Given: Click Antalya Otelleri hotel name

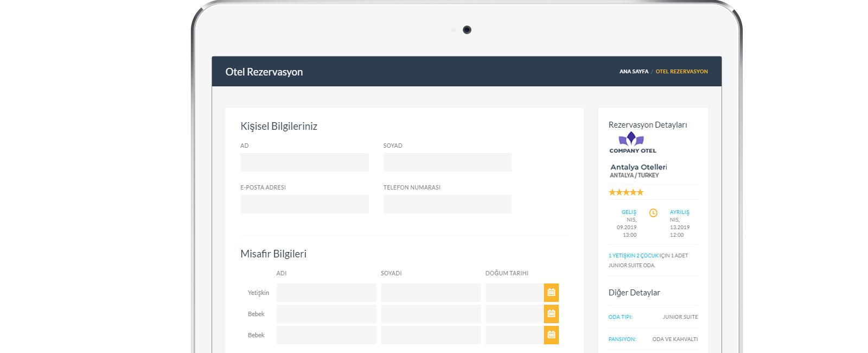Looking at the screenshot, I should (x=639, y=167).
